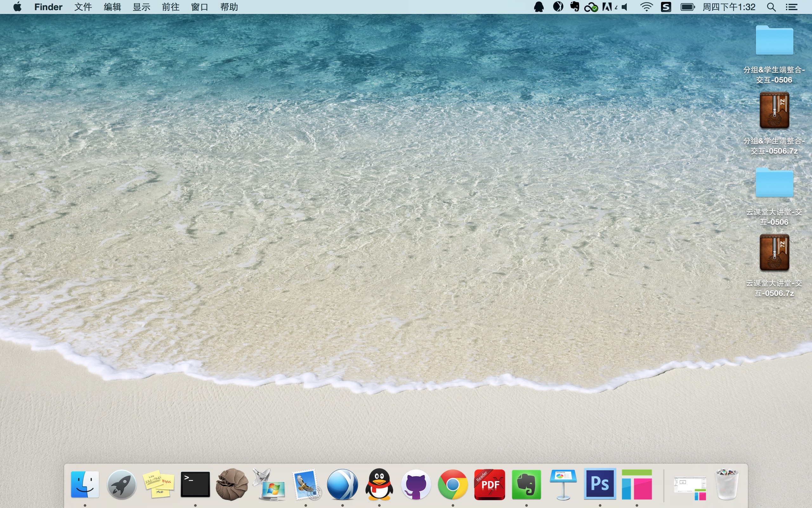Open QQ penguin app in Dock
Viewport: 812px width, 508px height.
pos(379,484)
